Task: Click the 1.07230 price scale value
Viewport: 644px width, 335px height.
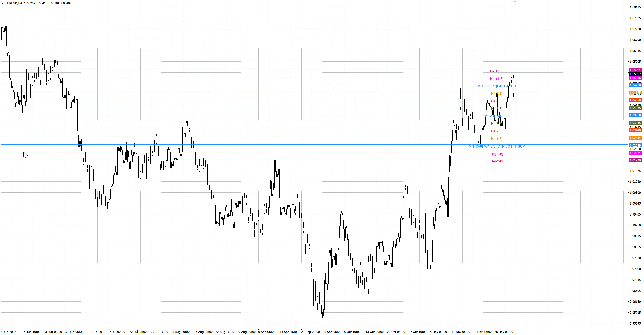Action: 635,29
